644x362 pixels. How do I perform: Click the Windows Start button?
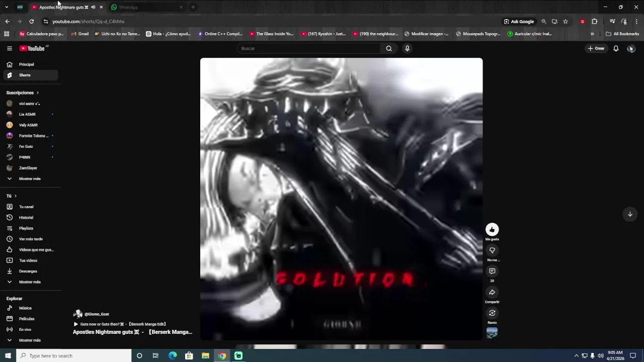(x=8, y=355)
